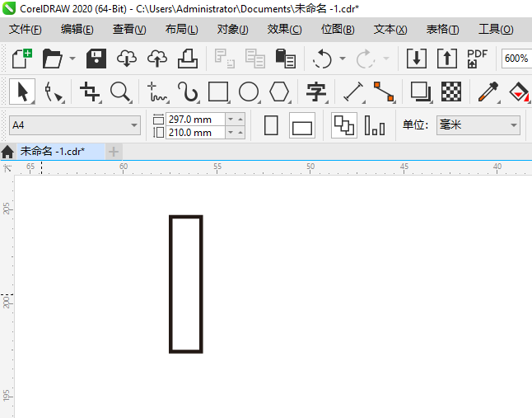Add a new document with plus tab
The height and width of the screenshot is (418, 532).
114,152
